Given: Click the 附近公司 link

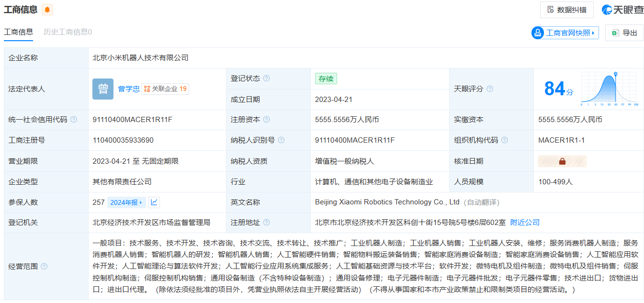Looking at the screenshot, I should (x=525, y=223).
